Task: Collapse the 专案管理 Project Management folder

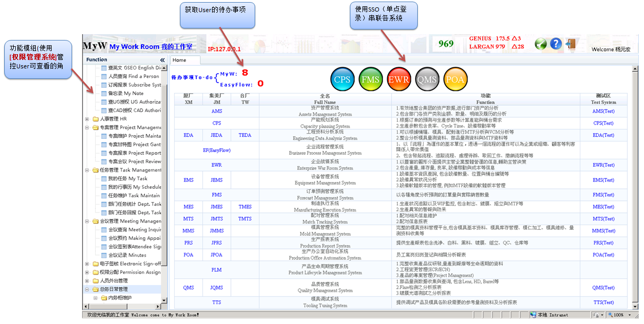Action: point(87,127)
